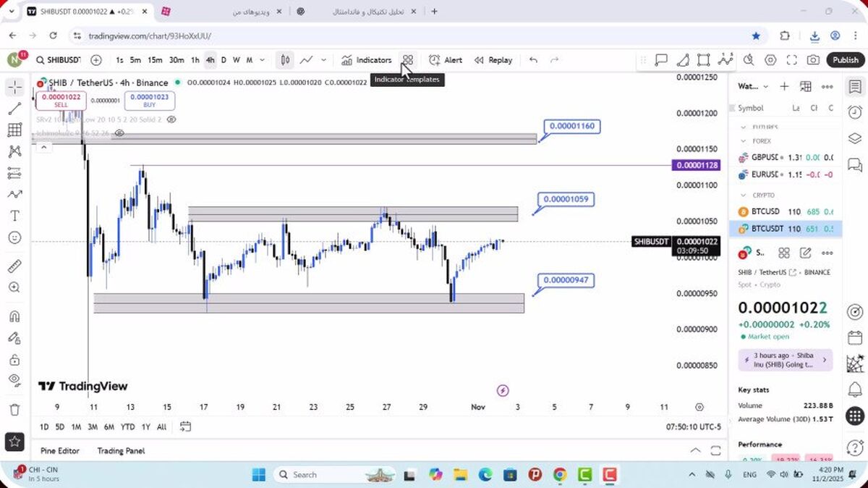868x488 pixels.
Task: Open the SHIB news headline arrow
Action: point(824,360)
